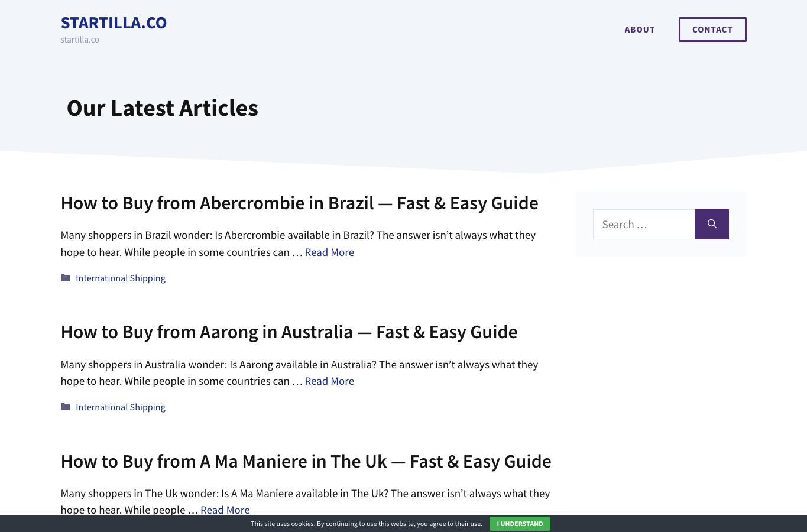Click folder icon beside Aarong article category
The height and width of the screenshot is (532, 807).
pos(66,407)
